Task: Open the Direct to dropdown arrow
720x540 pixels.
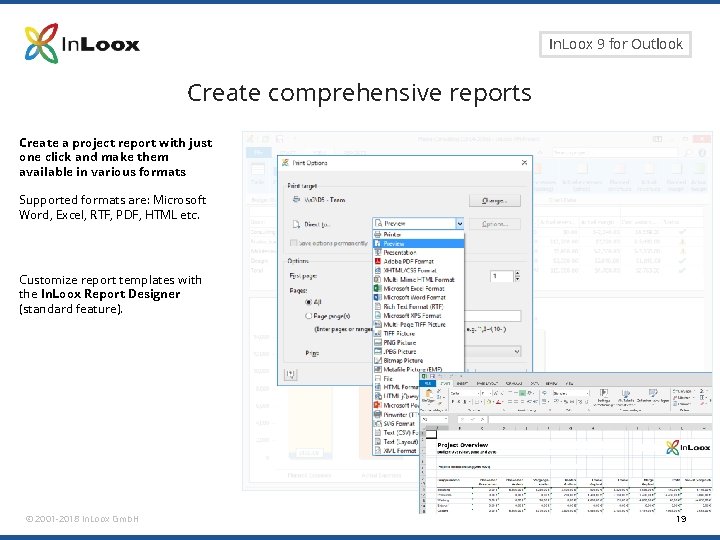Action: tap(460, 224)
